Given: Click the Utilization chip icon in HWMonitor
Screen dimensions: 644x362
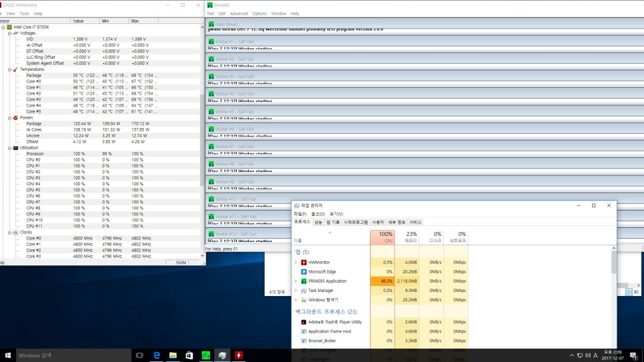Looking at the screenshot, I should tap(15, 148).
